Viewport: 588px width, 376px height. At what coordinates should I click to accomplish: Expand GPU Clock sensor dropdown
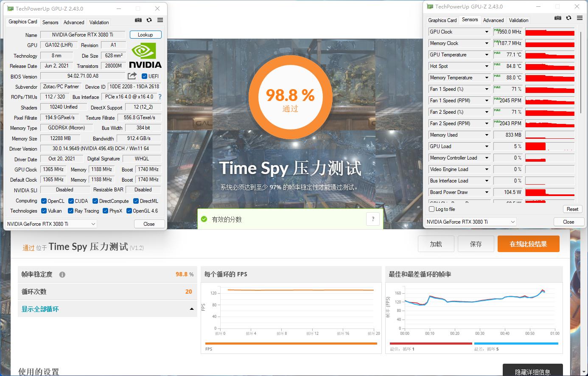(487, 31)
